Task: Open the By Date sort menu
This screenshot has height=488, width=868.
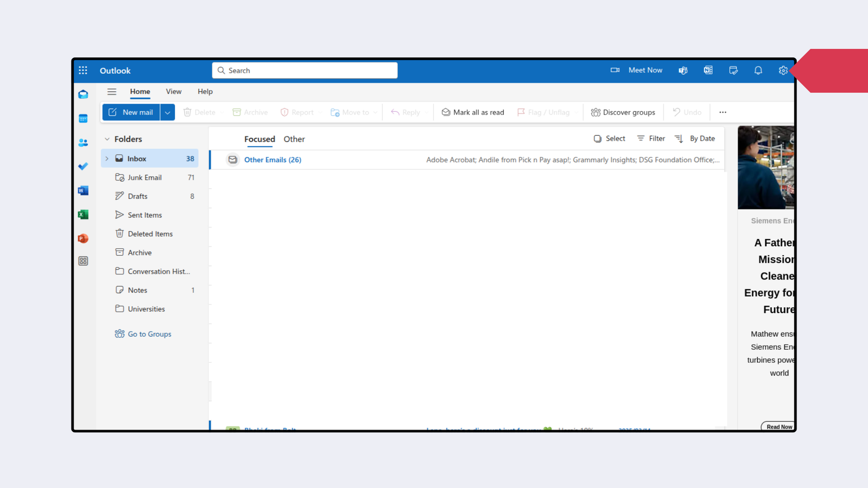Action: click(695, 139)
